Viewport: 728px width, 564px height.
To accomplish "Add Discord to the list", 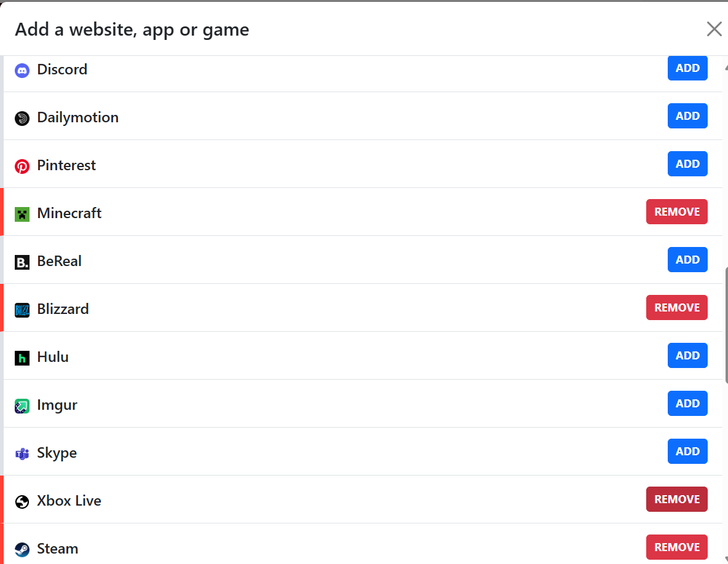I will click(x=687, y=68).
